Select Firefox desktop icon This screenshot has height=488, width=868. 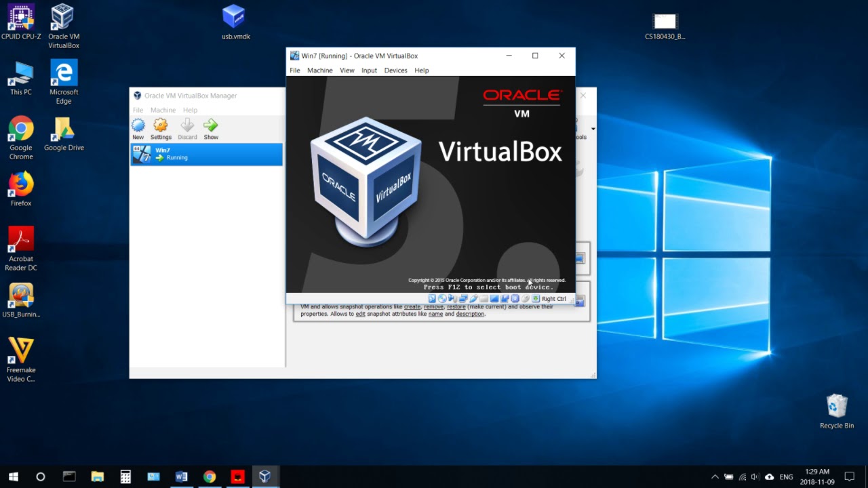pyautogui.click(x=21, y=189)
